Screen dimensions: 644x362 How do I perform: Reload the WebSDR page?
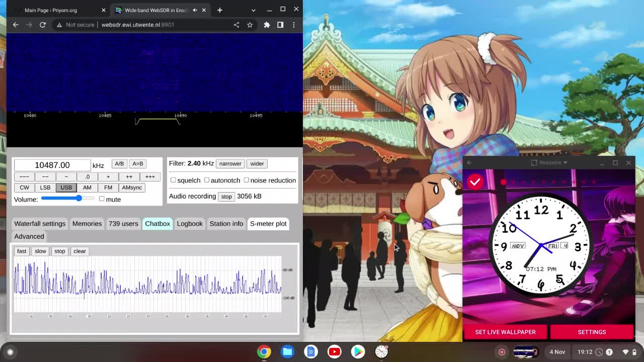pos(43,25)
